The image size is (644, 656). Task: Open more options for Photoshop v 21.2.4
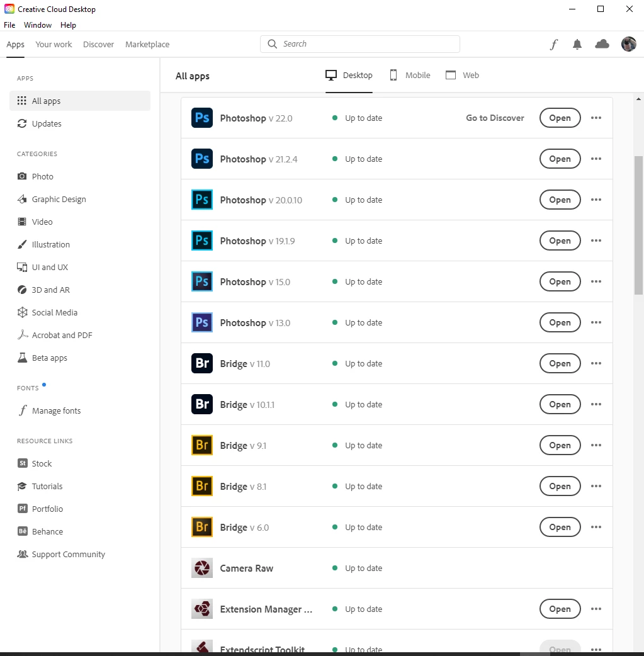point(596,159)
